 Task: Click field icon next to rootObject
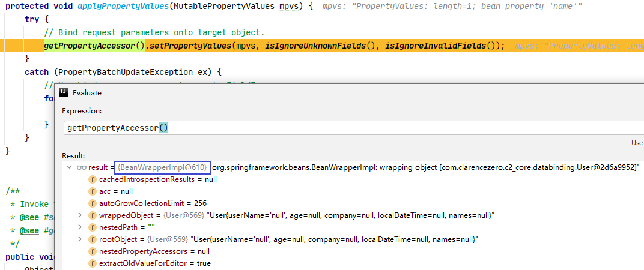93,239
